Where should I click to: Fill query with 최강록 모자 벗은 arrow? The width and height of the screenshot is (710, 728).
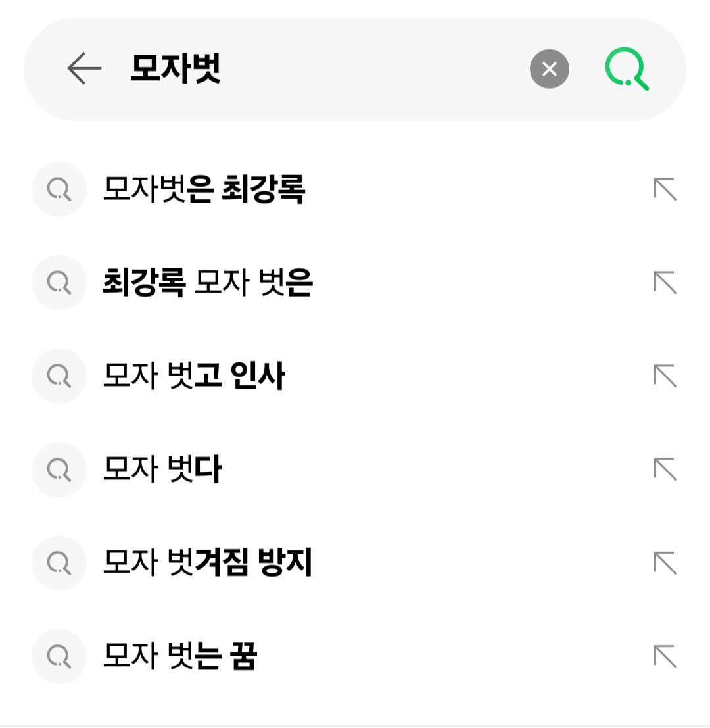point(665,283)
